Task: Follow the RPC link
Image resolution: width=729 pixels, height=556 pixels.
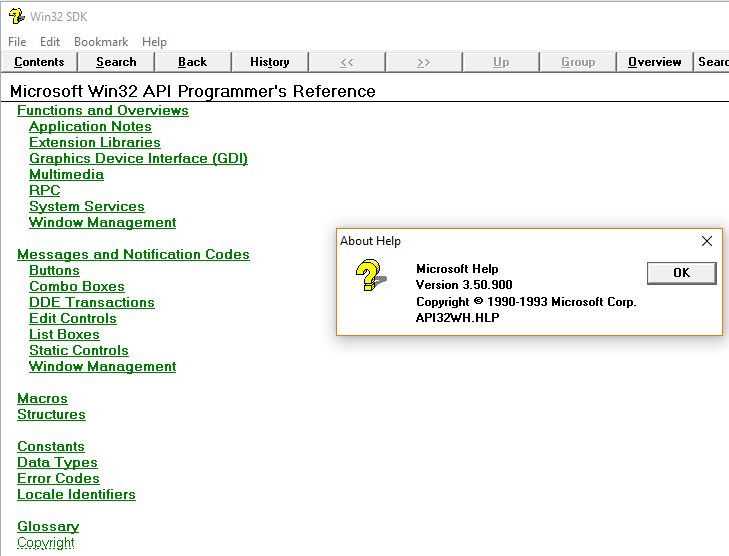Action: [45, 190]
